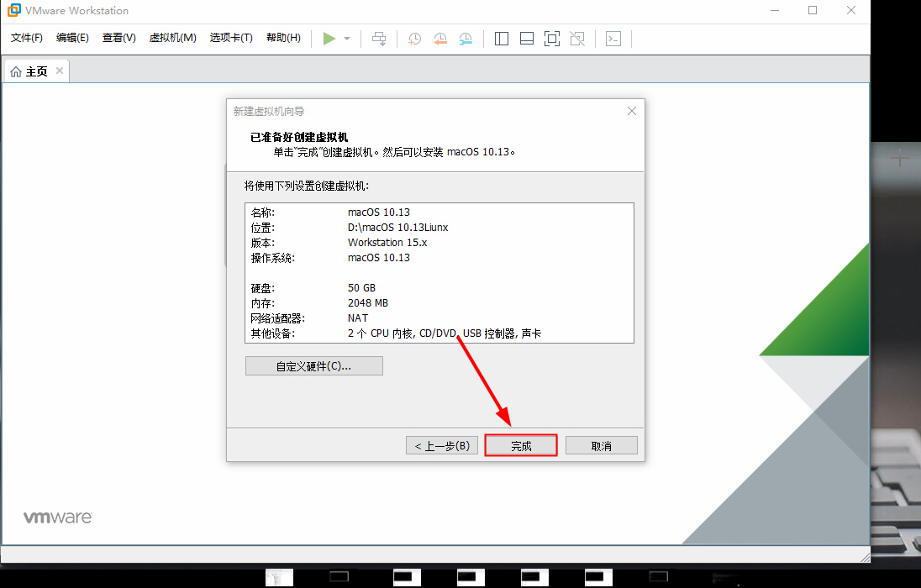Viewport: 921px width, 588px height.
Task: Click the macOS 10.13 value in 名称 row
Action: pos(379,212)
